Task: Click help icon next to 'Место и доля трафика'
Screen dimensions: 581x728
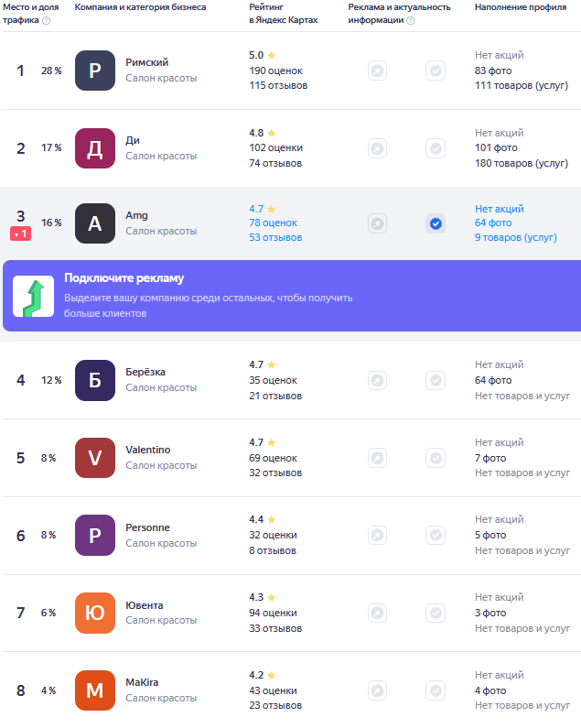Action: point(47,20)
